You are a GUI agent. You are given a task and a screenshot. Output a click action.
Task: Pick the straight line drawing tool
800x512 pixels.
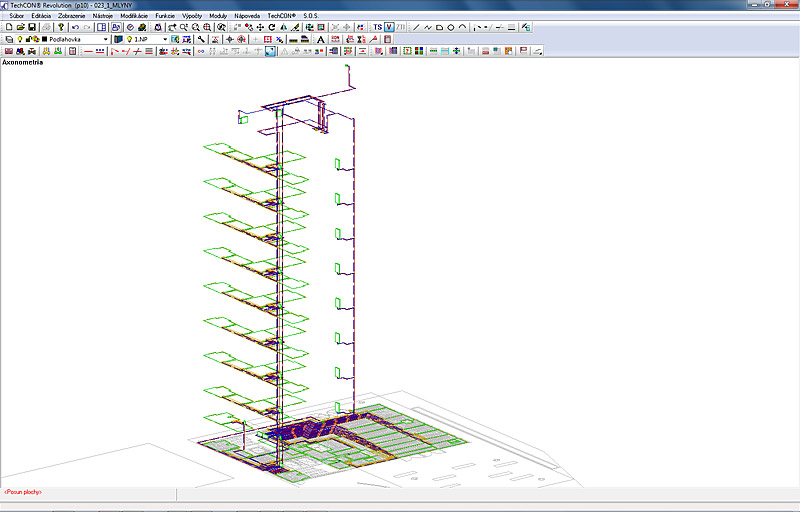416,27
